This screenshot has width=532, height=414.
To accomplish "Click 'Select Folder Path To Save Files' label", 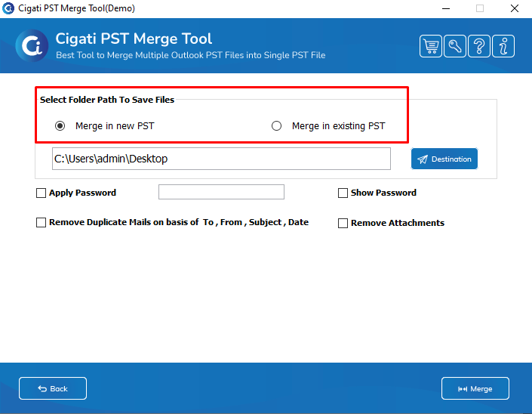I will tap(107, 100).
